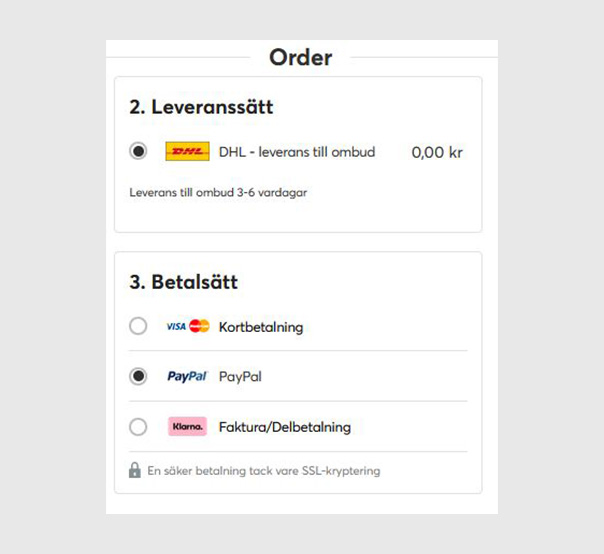Click the pink Klarna logo

click(187, 426)
